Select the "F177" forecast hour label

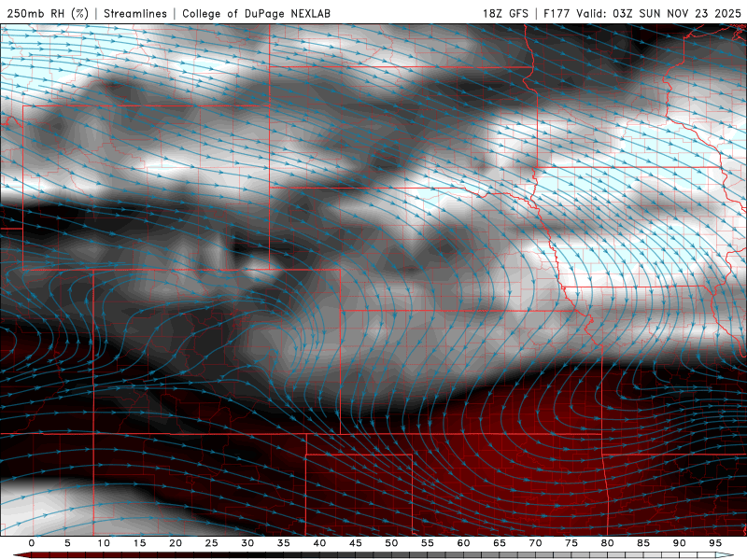[x=557, y=13]
